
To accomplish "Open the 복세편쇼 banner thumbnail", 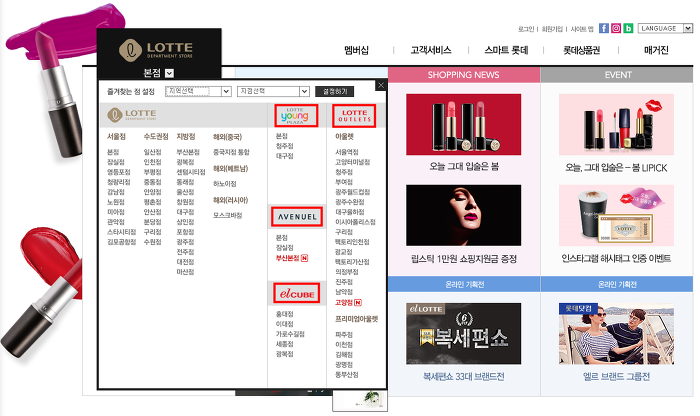I will click(463, 333).
